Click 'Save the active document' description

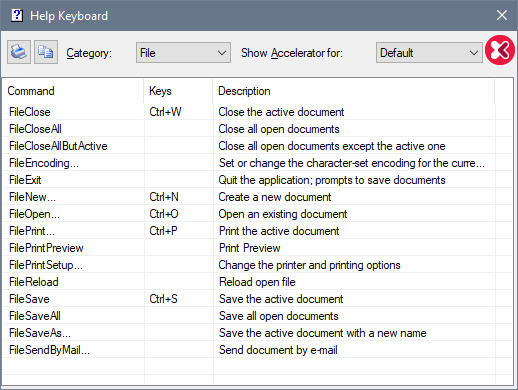[x=281, y=299]
